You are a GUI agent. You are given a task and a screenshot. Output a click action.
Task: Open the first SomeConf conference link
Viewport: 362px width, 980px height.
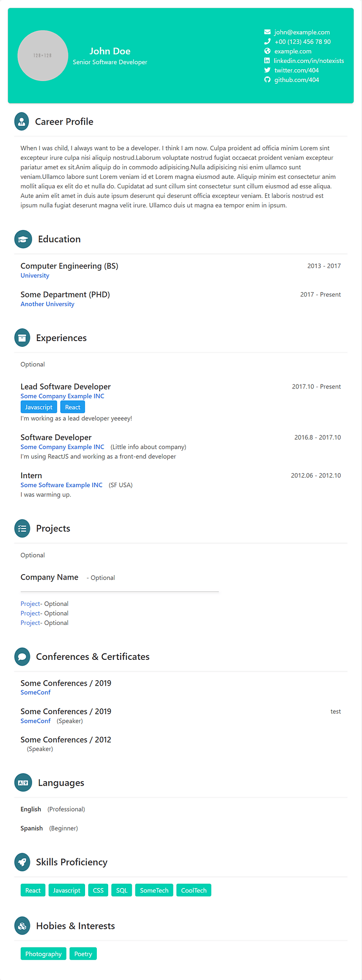(x=36, y=692)
